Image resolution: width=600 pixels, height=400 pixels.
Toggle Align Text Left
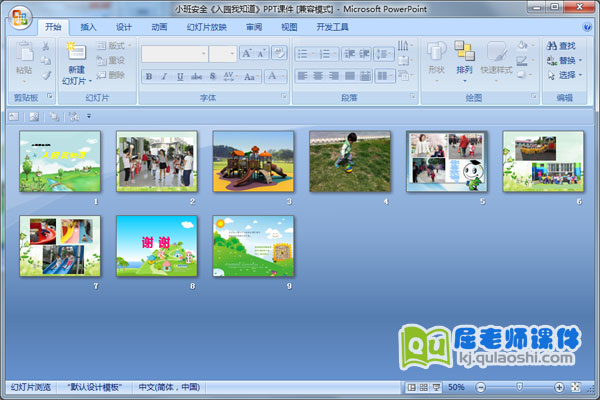[x=303, y=76]
